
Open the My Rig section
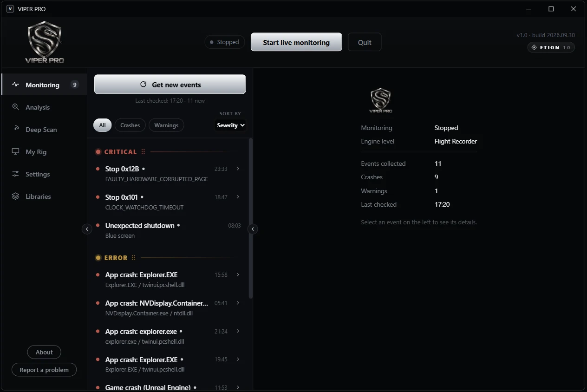[x=44, y=152]
